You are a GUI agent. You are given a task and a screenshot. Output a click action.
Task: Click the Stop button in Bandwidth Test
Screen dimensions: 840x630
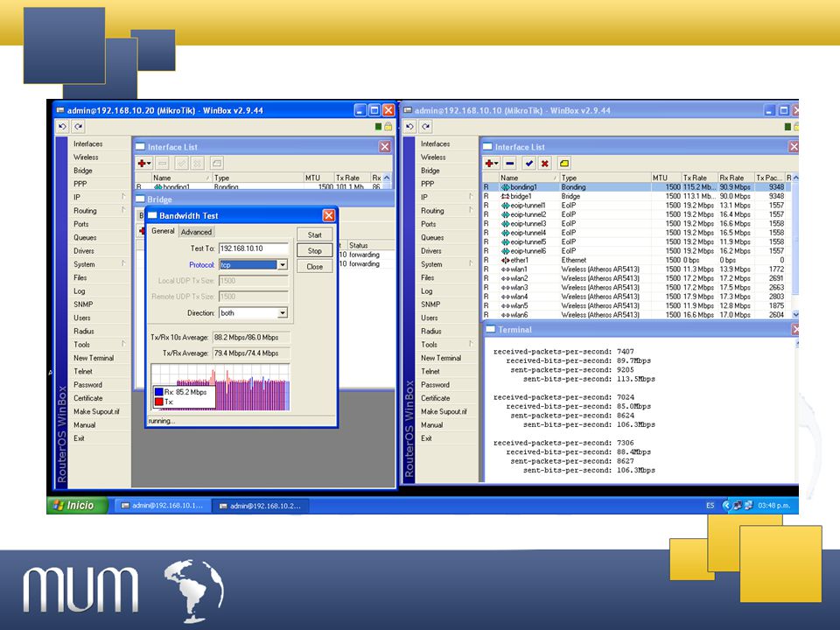pyautogui.click(x=314, y=251)
